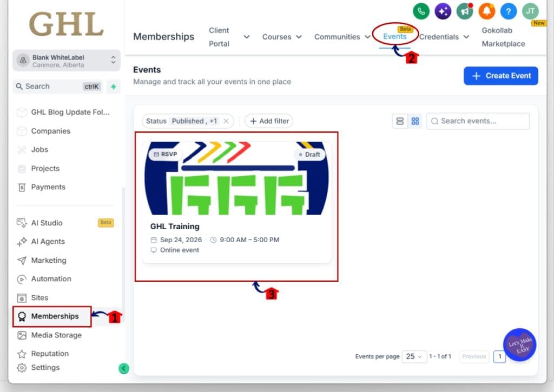Screen dimensions: 554x392
Task: Click the Draft status badge
Action: [309, 155]
